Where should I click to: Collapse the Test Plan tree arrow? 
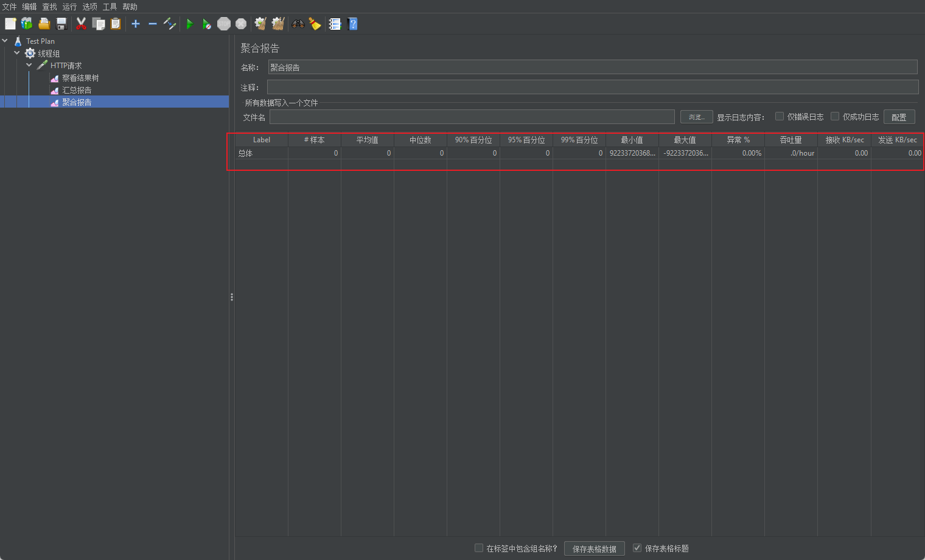pos(5,41)
